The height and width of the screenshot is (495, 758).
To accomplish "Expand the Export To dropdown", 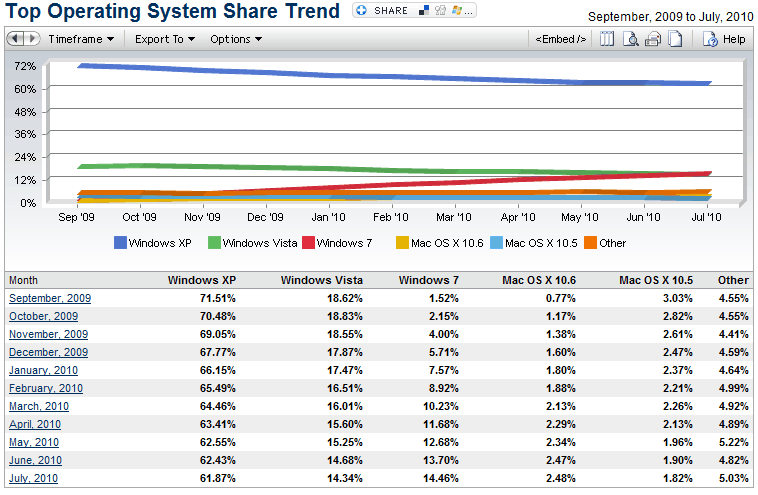I will click(x=165, y=40).
